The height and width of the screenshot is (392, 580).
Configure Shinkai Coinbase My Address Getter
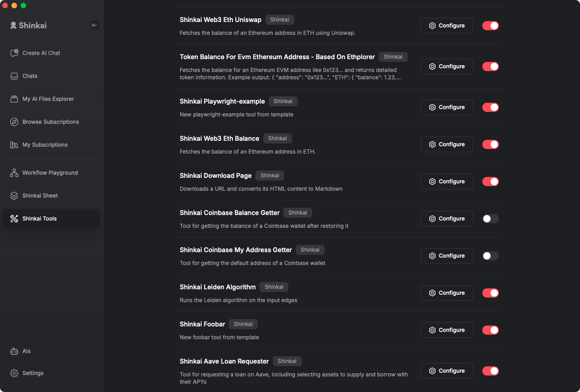[447, 256]
